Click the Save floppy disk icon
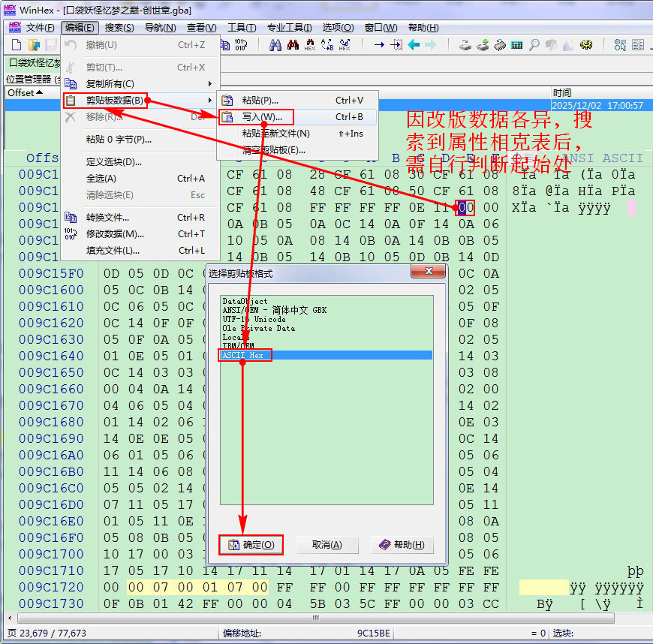The image size is (653, 644). 51,44
